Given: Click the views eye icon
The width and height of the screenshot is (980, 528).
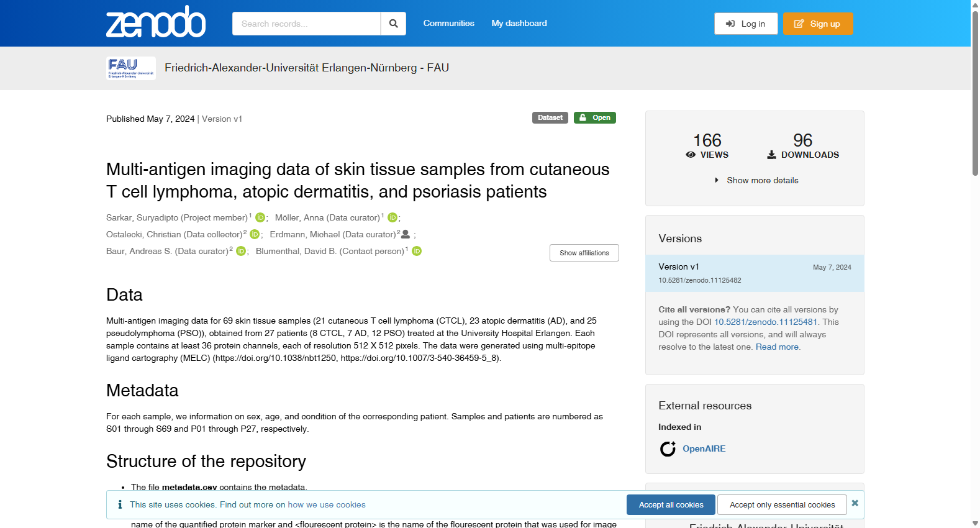Looking at the screenshot, I should click(691, 155).
